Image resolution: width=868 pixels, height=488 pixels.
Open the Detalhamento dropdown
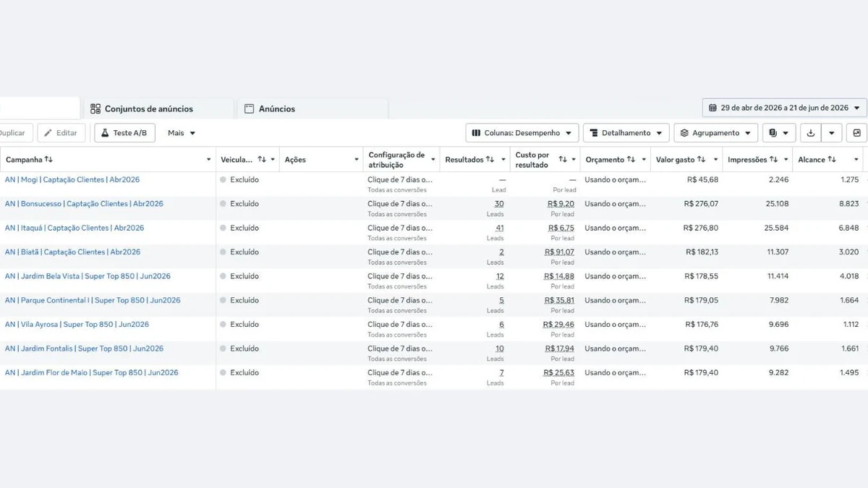coord(626,133)
